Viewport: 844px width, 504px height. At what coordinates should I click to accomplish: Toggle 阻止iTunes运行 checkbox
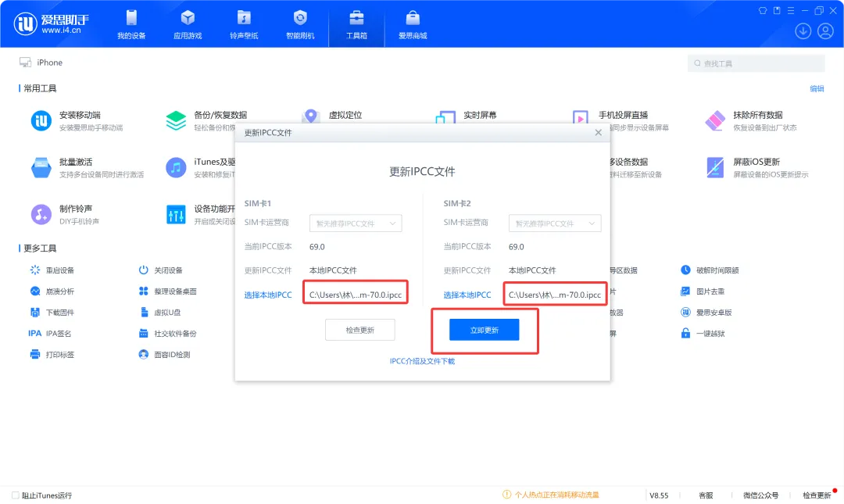16,495
